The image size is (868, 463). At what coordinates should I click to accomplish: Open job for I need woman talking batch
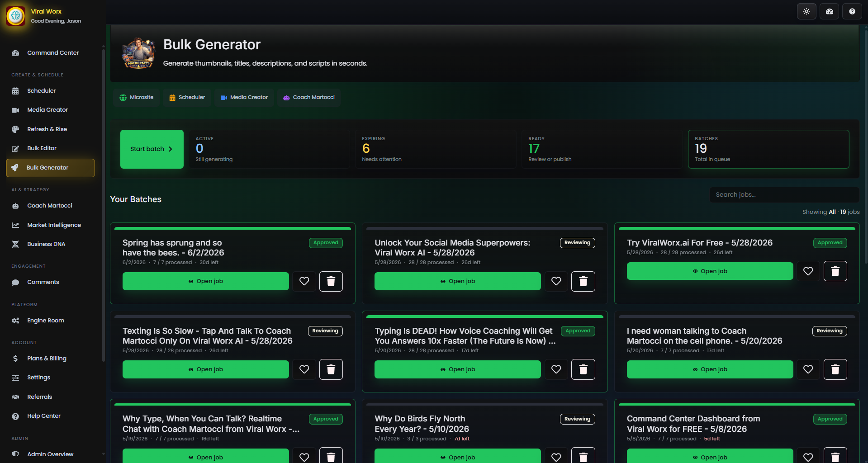coord(710,369)
